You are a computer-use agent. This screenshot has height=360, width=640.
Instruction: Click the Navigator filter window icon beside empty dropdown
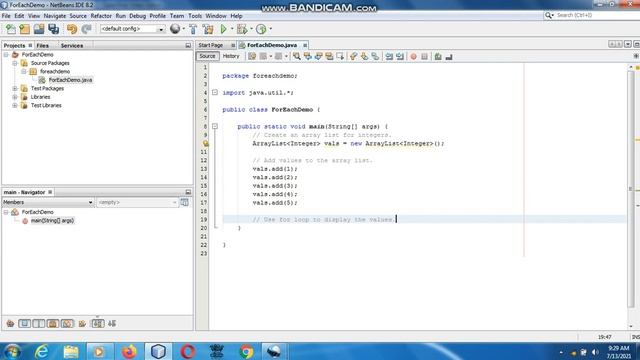point(184,202)
